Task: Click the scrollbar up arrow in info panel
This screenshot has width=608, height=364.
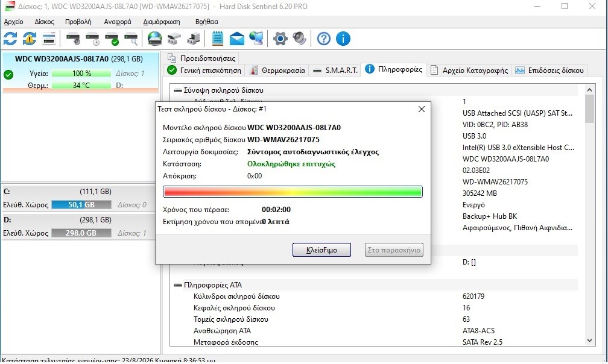Action: (589, 90)
